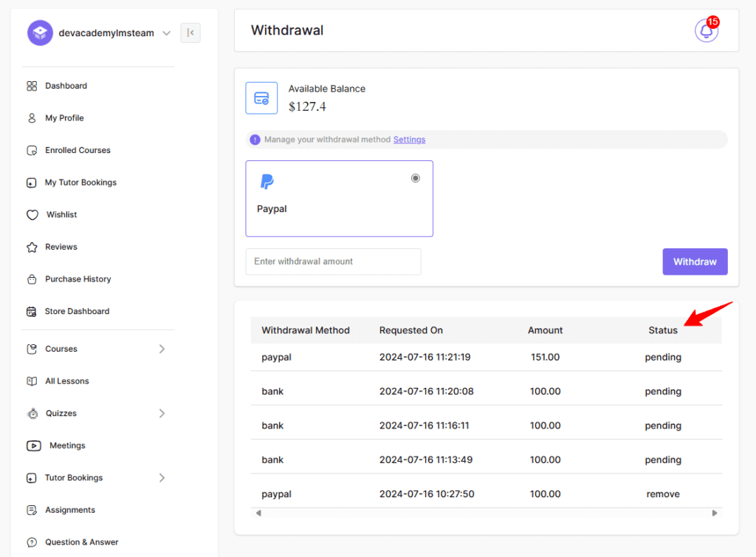The image size is (756, 557).
Task: Click the Dashboard grid icon
Action: coord(32,86)
